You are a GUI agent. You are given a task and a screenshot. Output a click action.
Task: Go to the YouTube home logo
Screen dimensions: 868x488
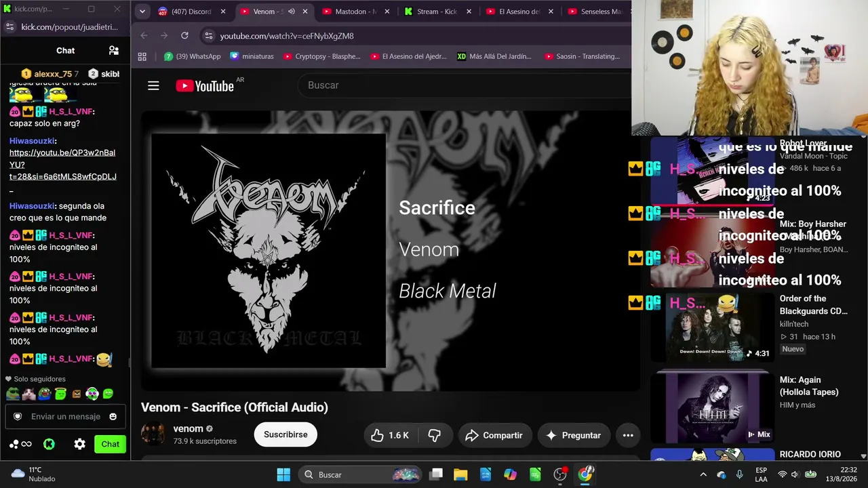(x=205, y=85)
